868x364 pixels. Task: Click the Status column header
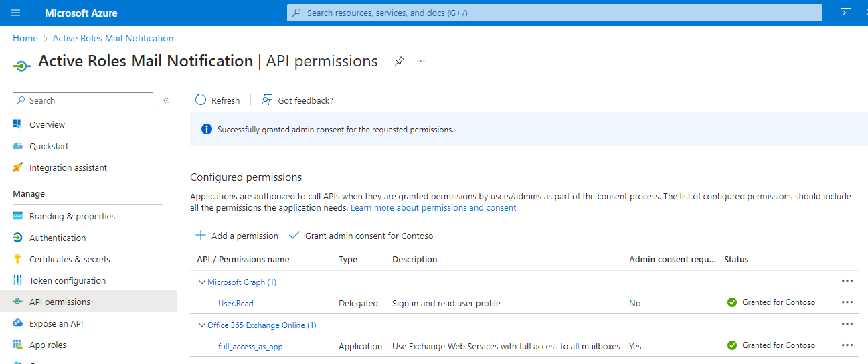coord(736,259)
